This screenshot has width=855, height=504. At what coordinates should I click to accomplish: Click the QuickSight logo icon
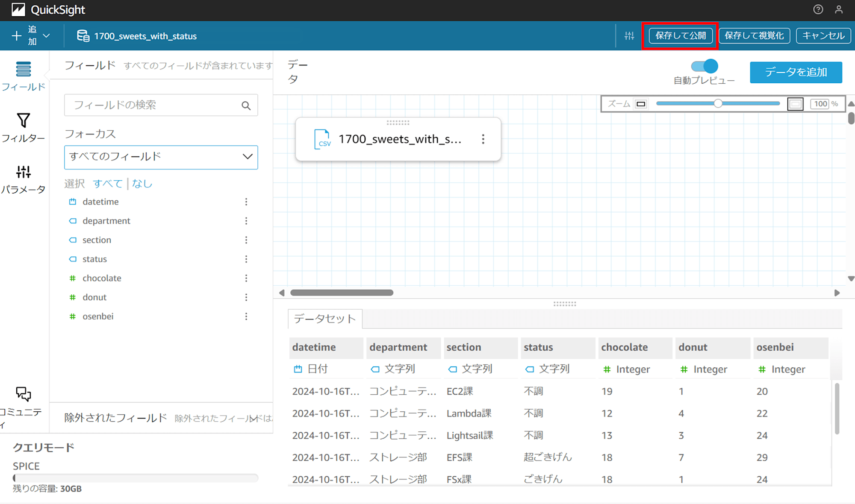[18, 9]
